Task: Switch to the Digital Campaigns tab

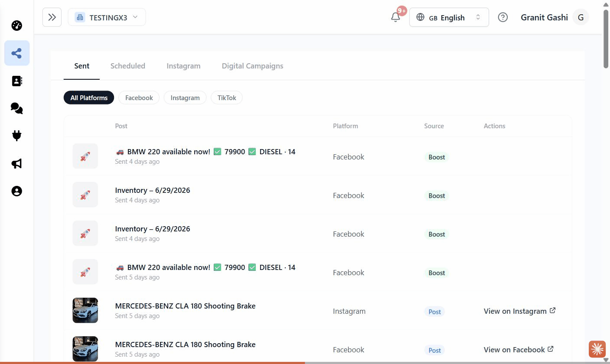Action: coord(252,66)
